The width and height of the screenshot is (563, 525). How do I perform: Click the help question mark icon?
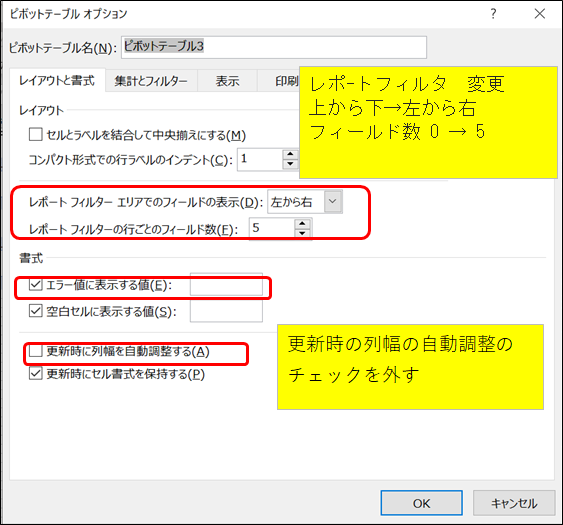coord(493,14)
